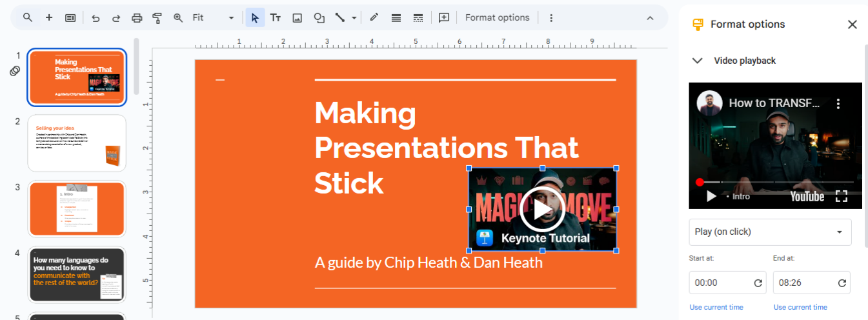Image resolution: width=868 pixels, height=320 pixels.
Task: Open line tool dropdown arrow
Action: (x=354, y=18)
